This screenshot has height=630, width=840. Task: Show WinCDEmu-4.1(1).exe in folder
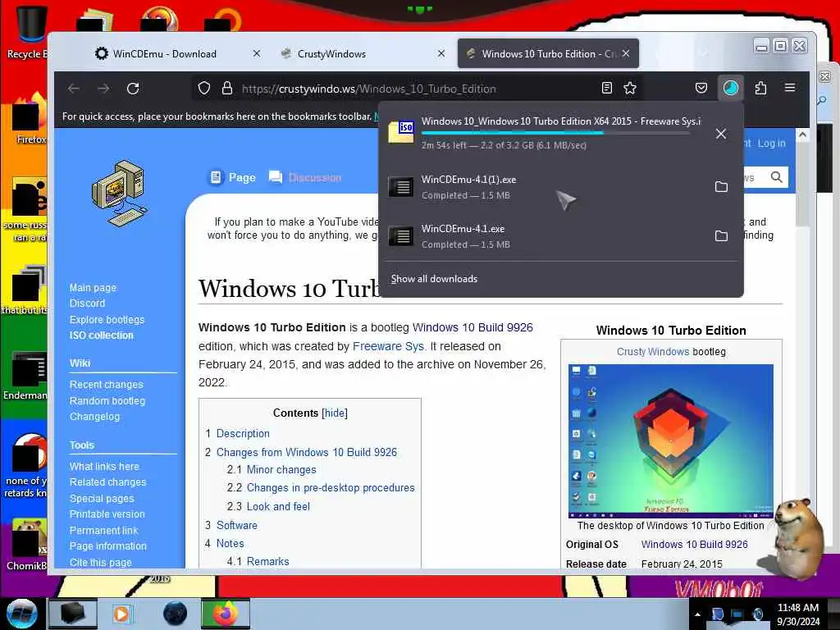click(721, 186)
